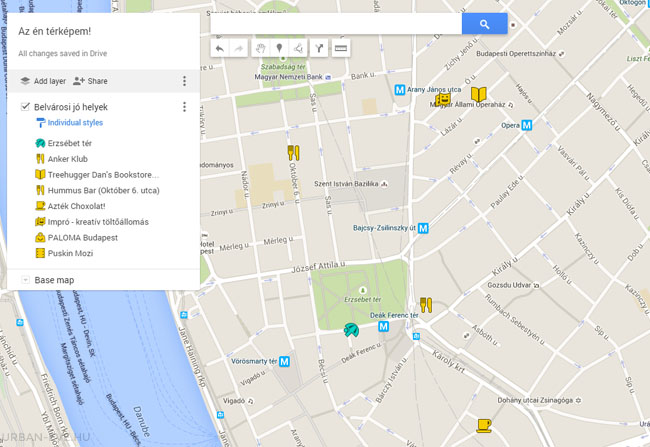Select Azték Choxolat! in the list
This screenshot has width=650, height=447.
click(76, 206)
